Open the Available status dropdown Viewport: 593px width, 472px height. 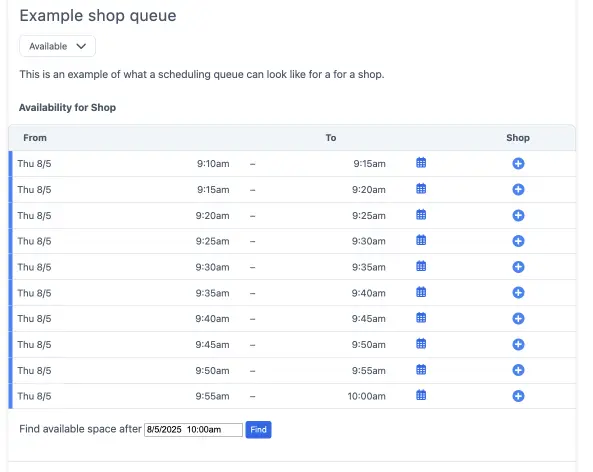coord(57,46)
